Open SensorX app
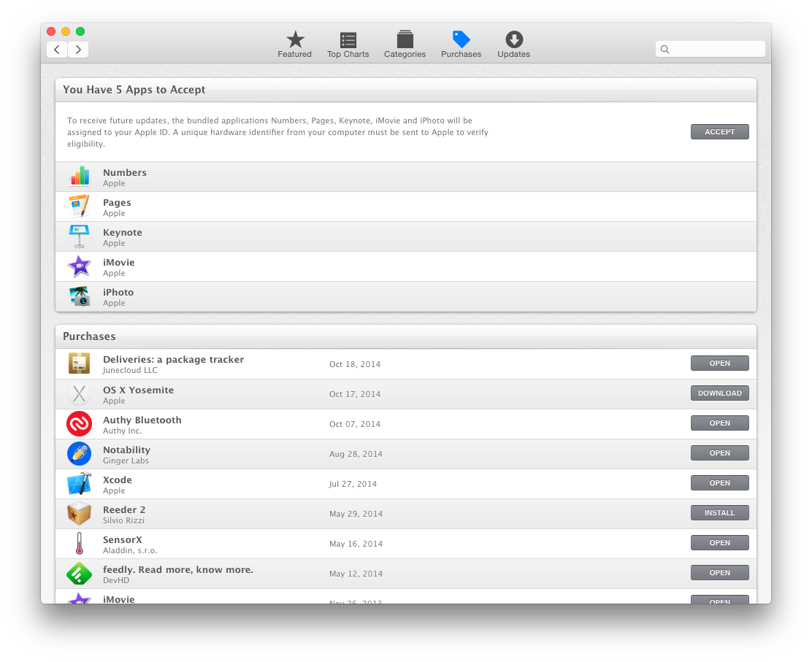The image size is (812, 662). (x=719, y=543)
